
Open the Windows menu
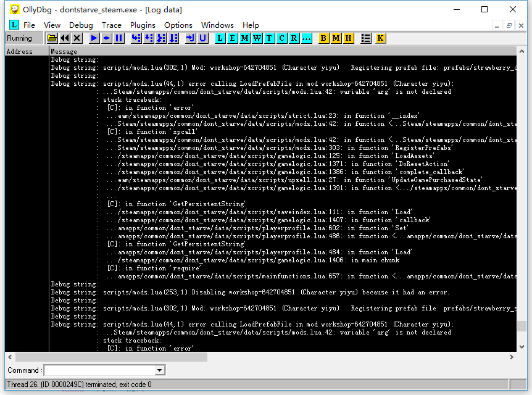pos(217,25)
